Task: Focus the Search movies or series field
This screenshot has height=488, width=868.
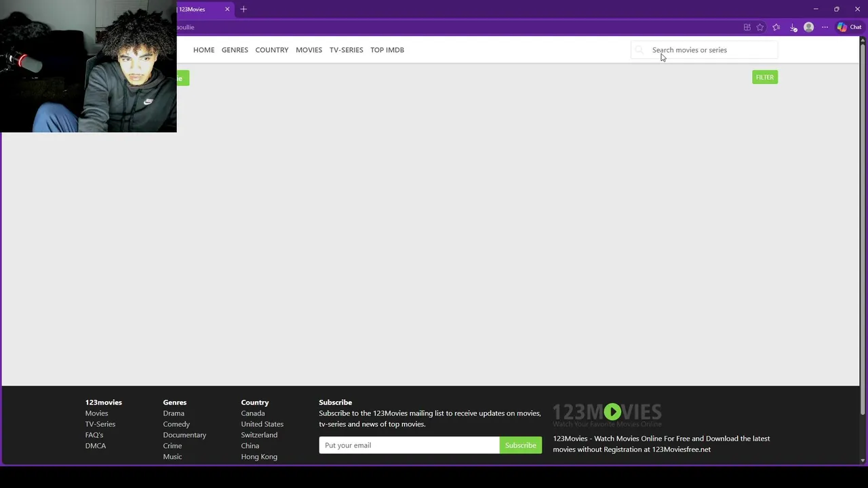Action: (x=705, y=50)
